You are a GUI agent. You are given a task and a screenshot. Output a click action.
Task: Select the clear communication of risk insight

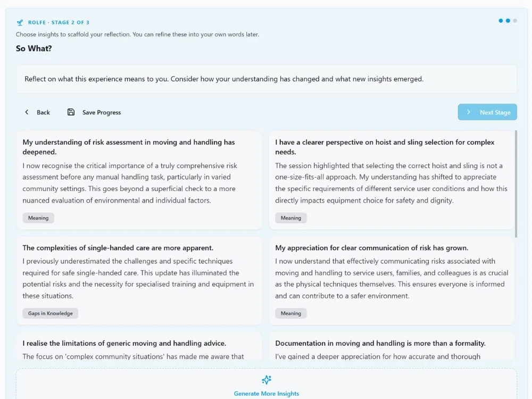(x=392, y=281)
